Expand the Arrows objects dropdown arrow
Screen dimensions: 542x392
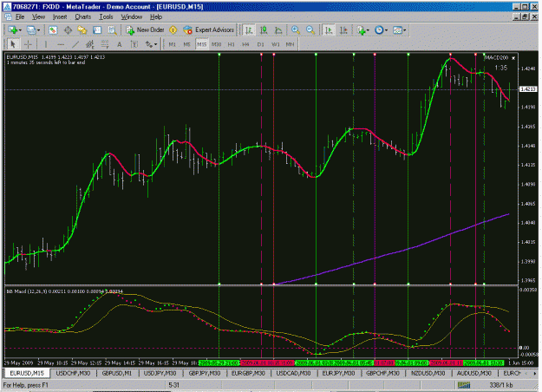click(155, 44)
